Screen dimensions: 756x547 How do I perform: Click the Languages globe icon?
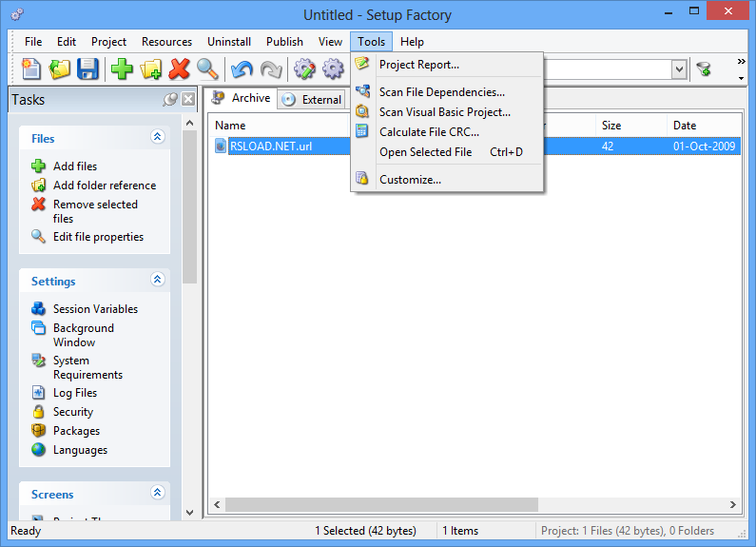point(38,450)
